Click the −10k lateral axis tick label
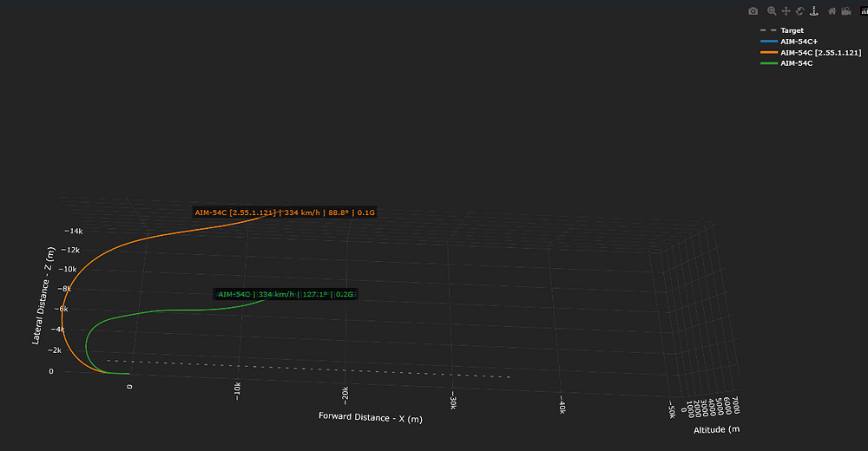Viewport: 868px width, 451px height. point(67,270)
